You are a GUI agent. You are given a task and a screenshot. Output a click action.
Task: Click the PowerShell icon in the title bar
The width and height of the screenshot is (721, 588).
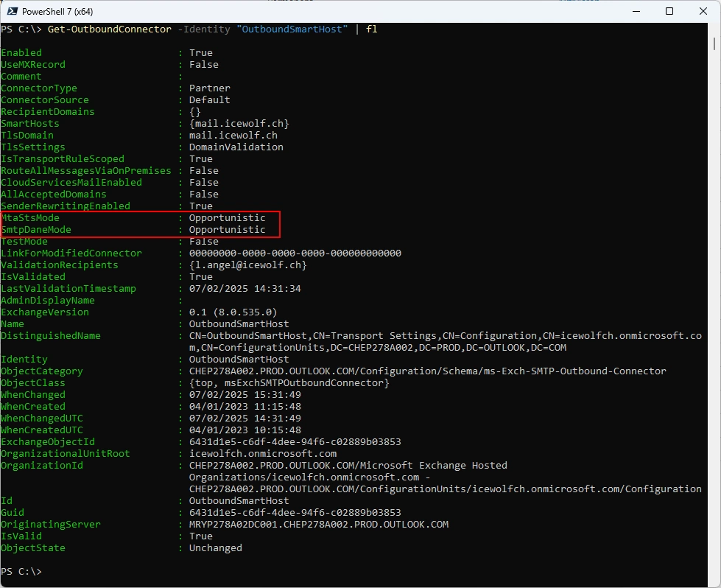[x=11, y=11]
